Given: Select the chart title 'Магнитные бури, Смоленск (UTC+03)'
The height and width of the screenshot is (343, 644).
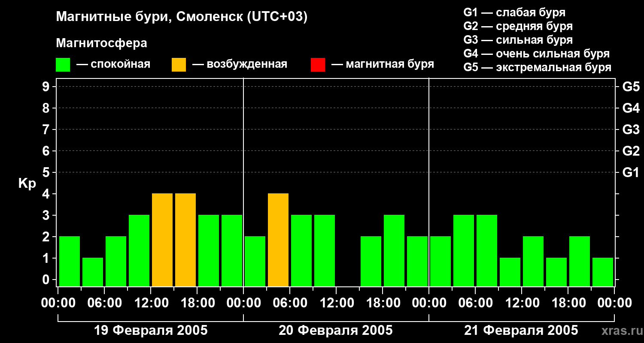Looking at the screenshot, I should click(x=182, y=17).
